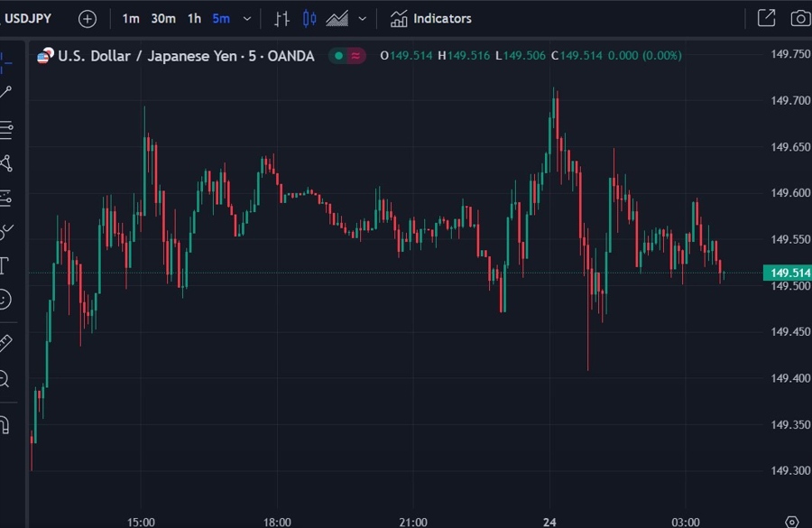Click the pink data update indicator
The width and height of the screenshot is (812, 528).
tap(355, 55)
